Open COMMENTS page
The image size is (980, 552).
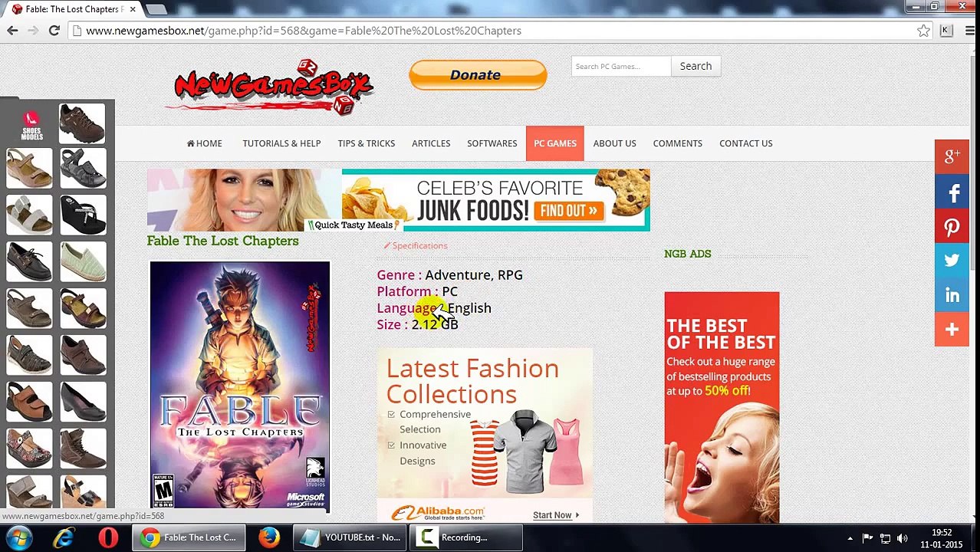pyautogui.click(x=678, y=143)
